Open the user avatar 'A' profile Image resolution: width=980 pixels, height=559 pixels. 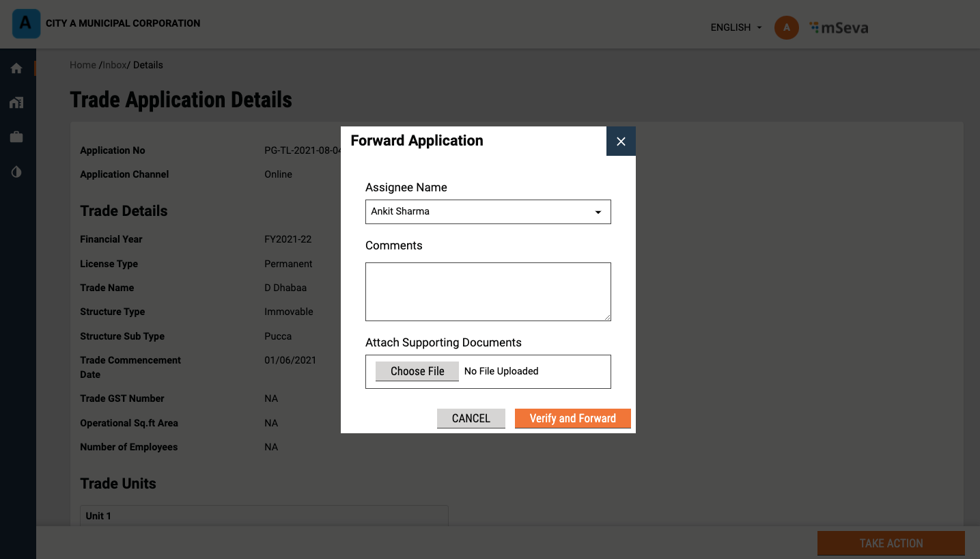click(x=786, y=27)
